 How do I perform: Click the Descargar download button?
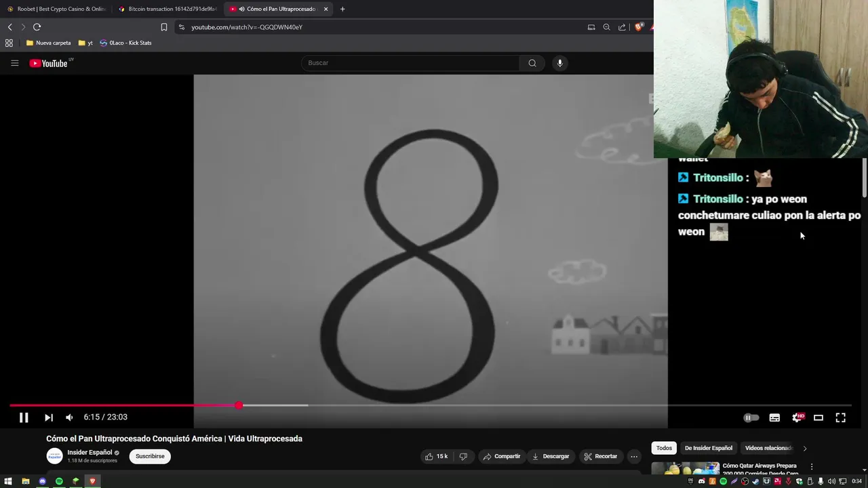tap(551, 456)
